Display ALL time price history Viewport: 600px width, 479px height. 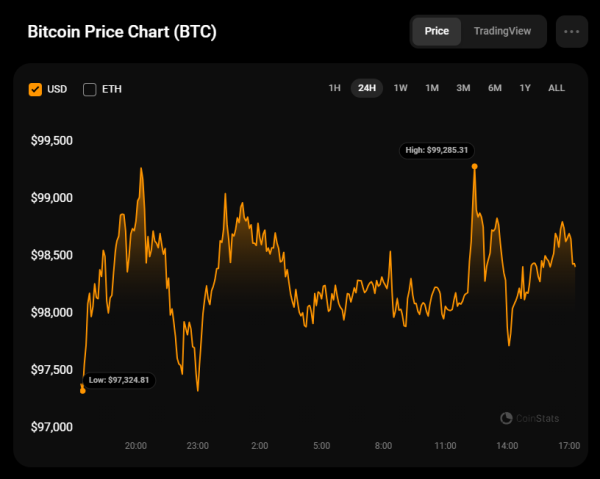[556, 88]
